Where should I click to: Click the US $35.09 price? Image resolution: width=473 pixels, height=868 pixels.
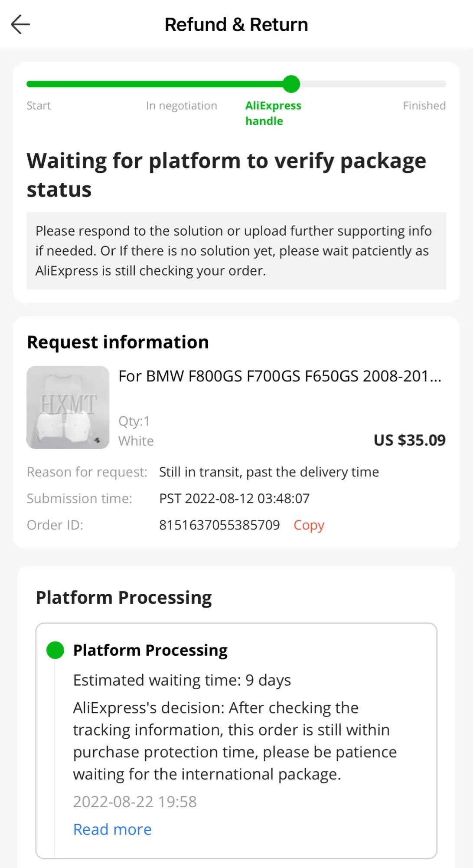coord(409,440)
